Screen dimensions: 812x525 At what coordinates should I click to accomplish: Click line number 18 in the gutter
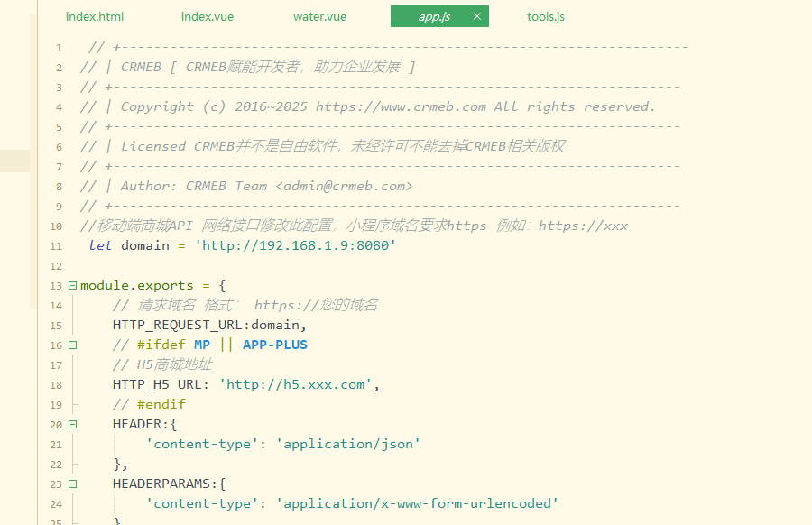tap(56, 385)
